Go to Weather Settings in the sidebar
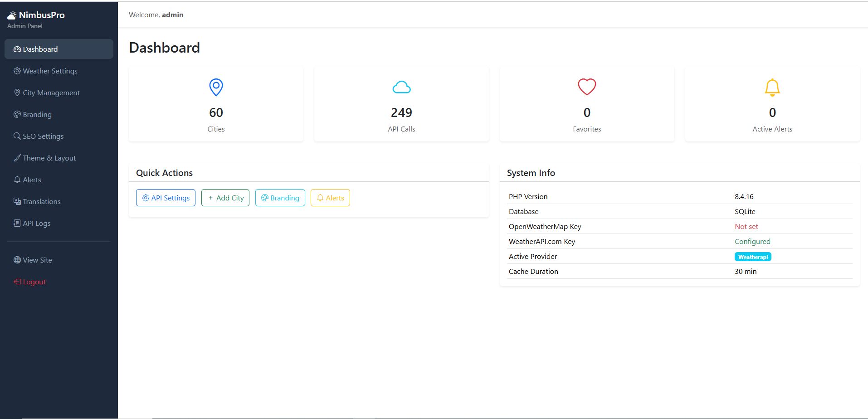 tap(59, 71)
